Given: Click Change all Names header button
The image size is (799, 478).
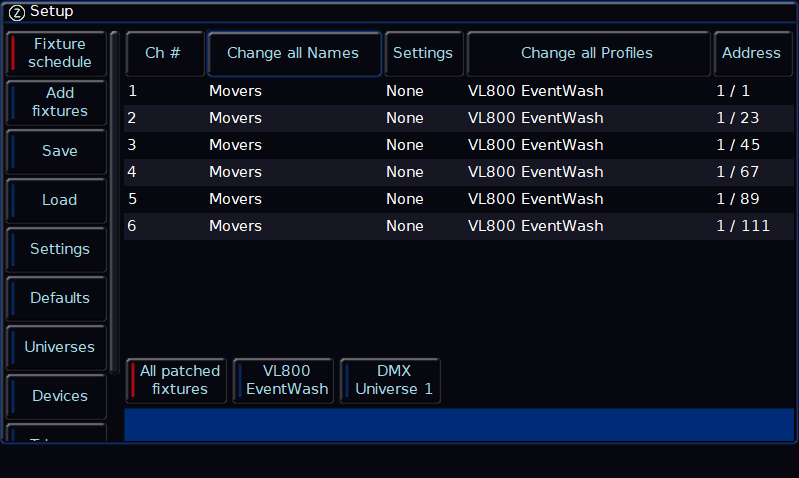Looking at the screenshot, I should [x=295, y=54].
